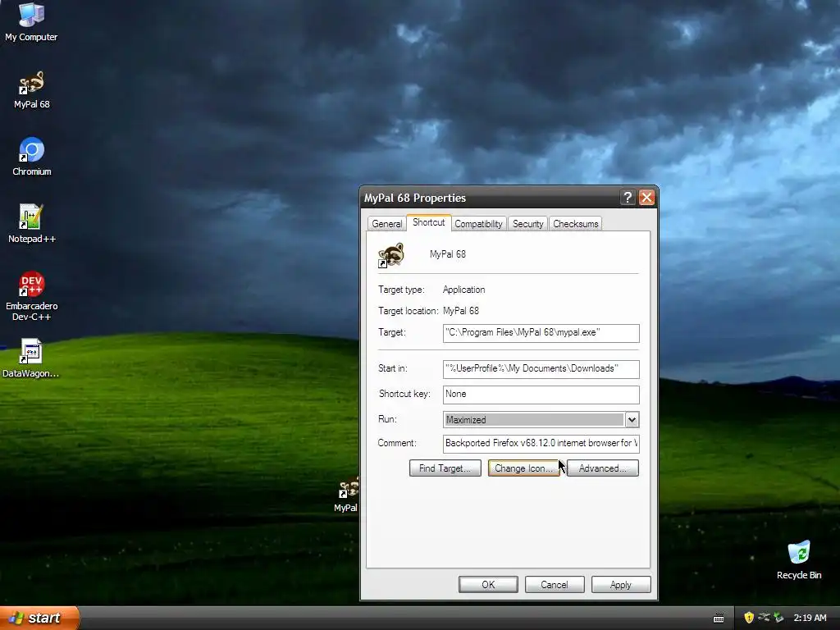Close the MyPal 68 Properties dialog
The height and width of the screenshot is (630, 840).
click(646, 198)
